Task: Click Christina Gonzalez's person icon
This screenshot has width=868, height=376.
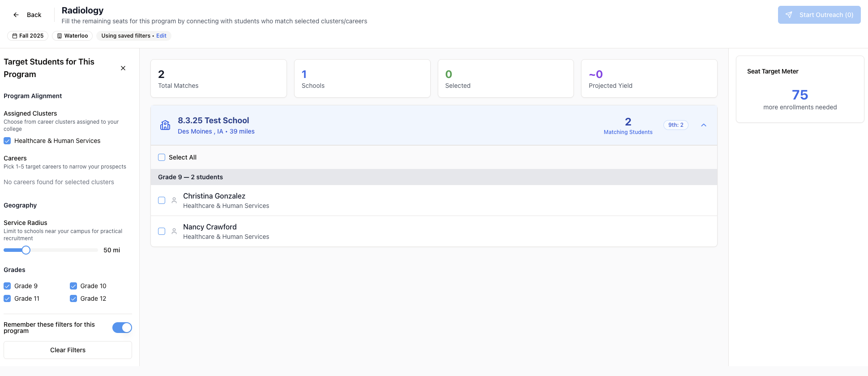Action: (x=174, y=200)
